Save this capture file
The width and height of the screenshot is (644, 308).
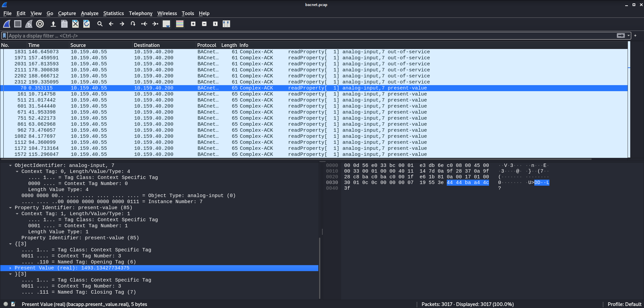(x=64, y=24)
